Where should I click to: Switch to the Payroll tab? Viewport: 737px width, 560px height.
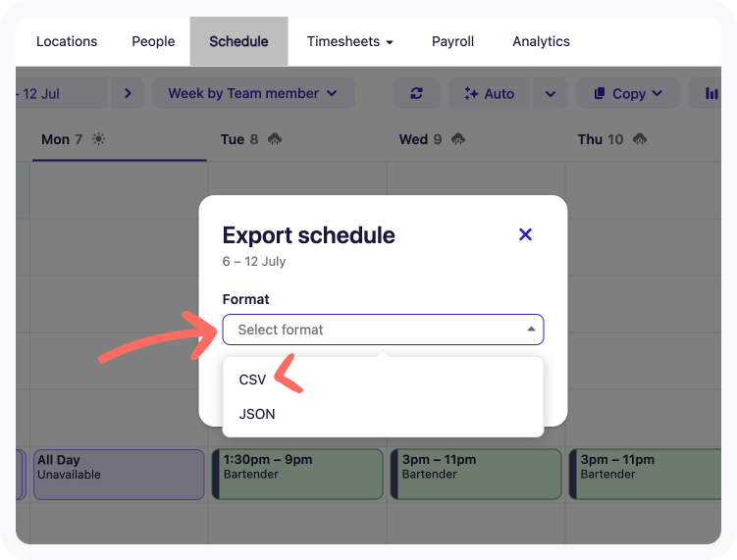(x=452, y=41)
